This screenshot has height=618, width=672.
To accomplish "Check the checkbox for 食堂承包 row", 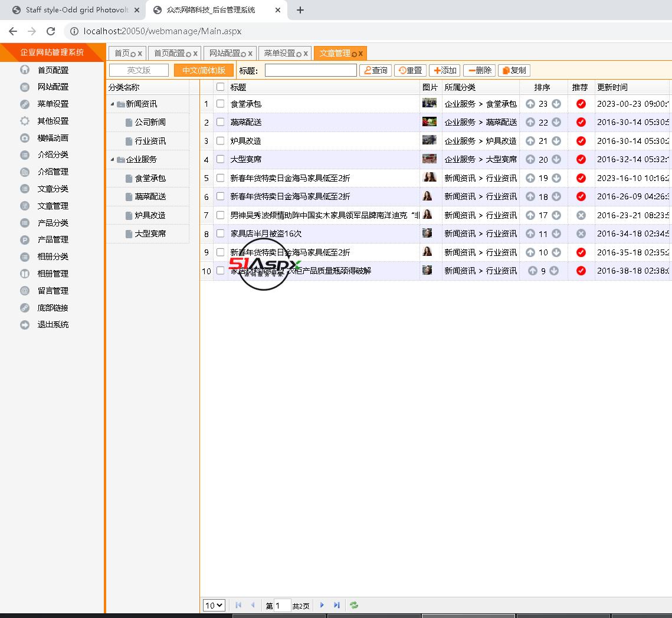I will point(220,104).
